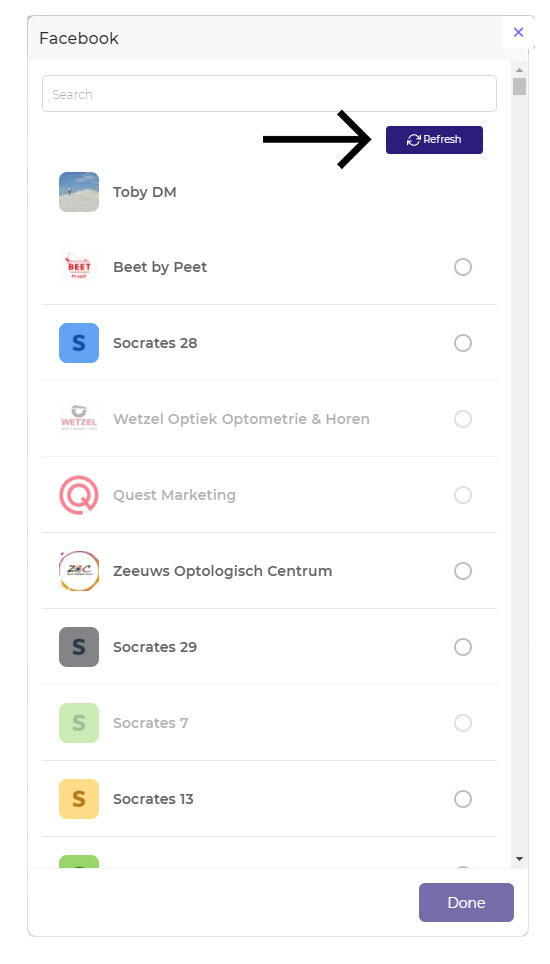Select the Socrates 13 radio button
The height and width of the screenshot is (964, 550).
(463, 799)
